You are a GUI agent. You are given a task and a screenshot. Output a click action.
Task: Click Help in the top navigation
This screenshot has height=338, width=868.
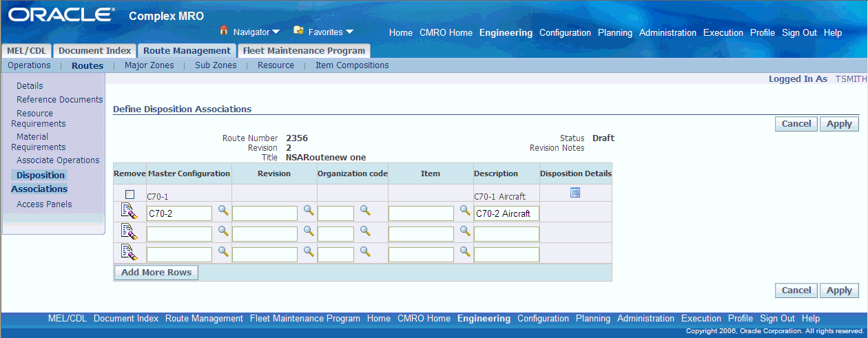[x=833, y=32]
